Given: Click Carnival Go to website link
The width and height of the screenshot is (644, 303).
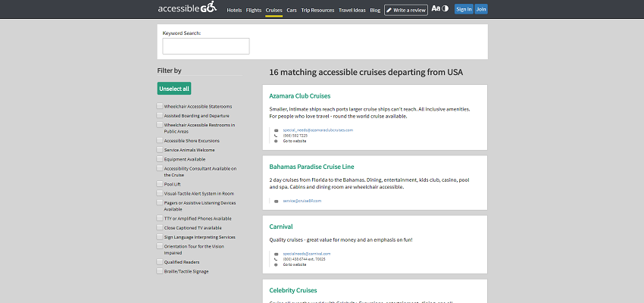Looking at the screenshot, I should [295, 264].
